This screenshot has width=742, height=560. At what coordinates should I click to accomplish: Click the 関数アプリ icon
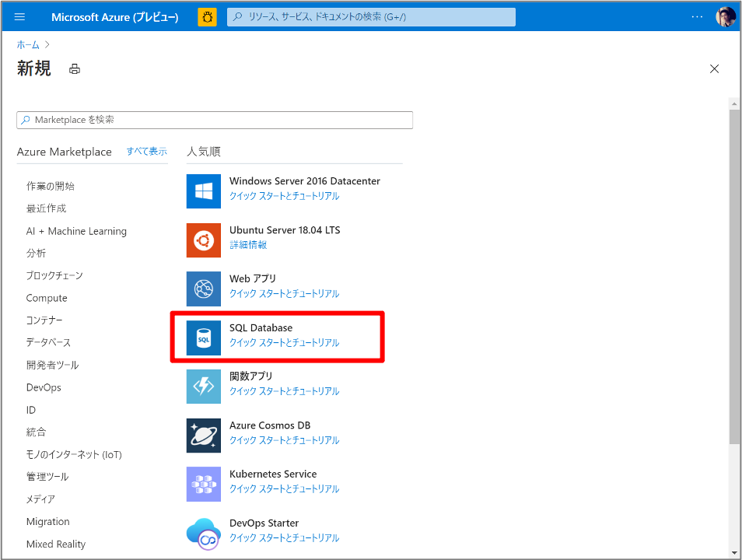204,387
